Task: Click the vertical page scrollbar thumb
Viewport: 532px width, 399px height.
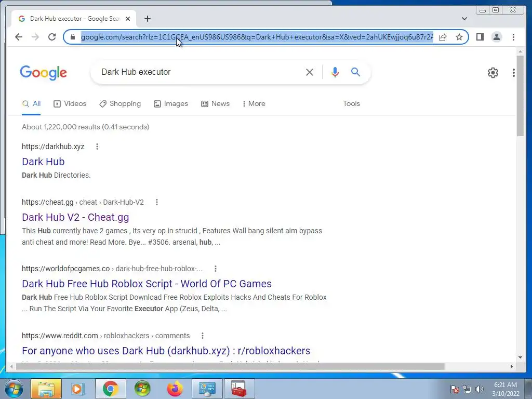Action: [520, 96]
